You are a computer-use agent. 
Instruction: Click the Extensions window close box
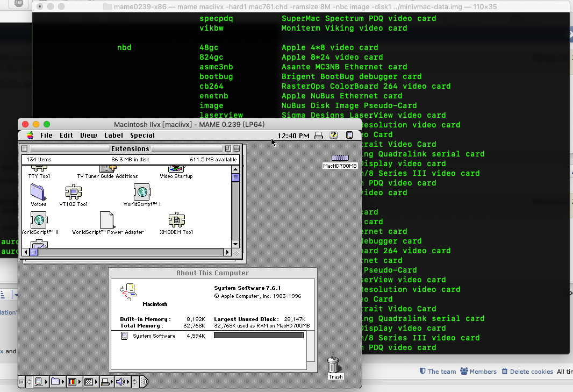click(25, 148)
